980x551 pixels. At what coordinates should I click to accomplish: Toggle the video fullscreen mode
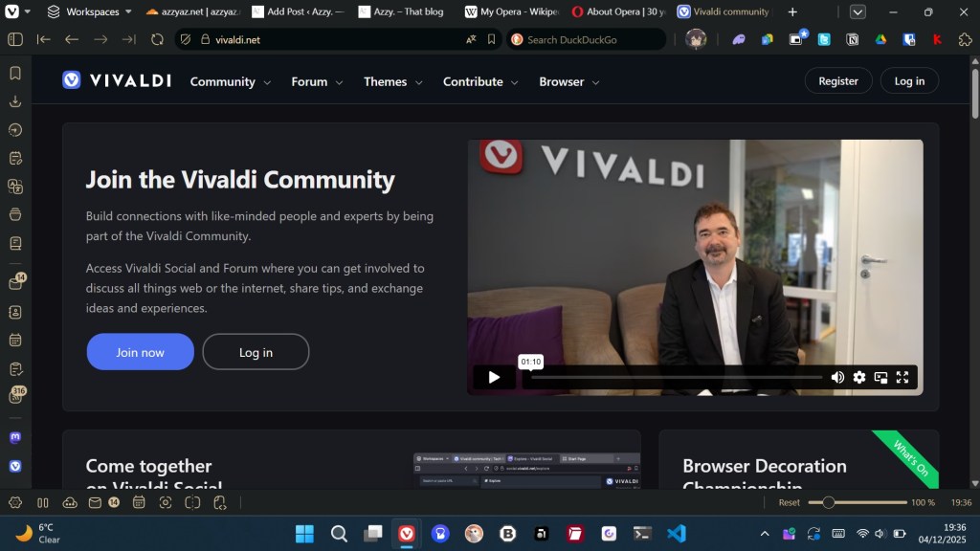pyautogui.click(x=902, y=377)
